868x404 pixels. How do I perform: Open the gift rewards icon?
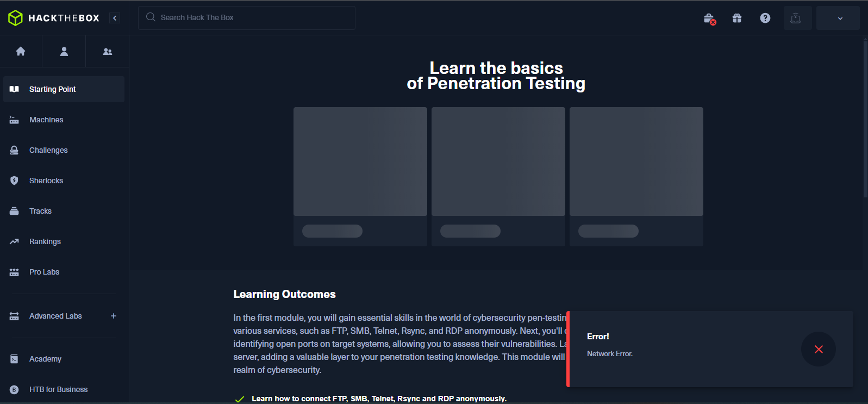click(x=737, y=18)
